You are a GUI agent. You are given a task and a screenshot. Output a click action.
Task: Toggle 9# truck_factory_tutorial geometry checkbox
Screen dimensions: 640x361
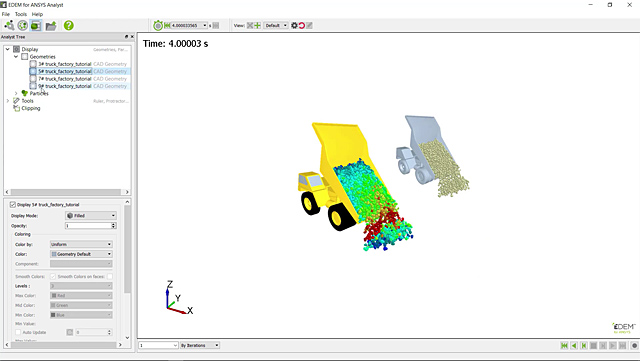33,86
